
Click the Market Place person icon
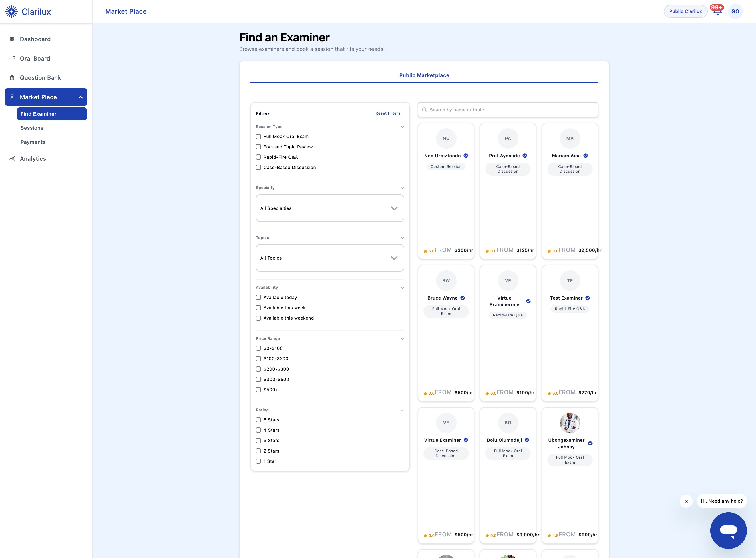[12, 97]
